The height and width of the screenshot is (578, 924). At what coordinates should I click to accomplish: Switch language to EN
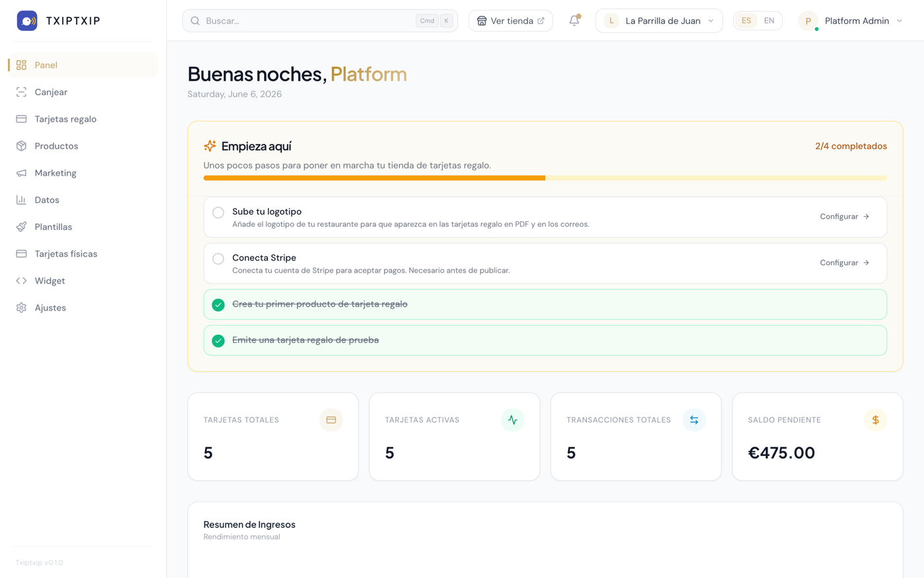coord(769,20)
